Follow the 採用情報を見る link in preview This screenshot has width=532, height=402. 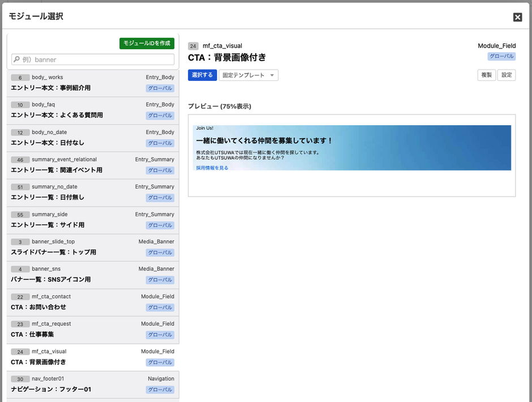click(212, 168)
